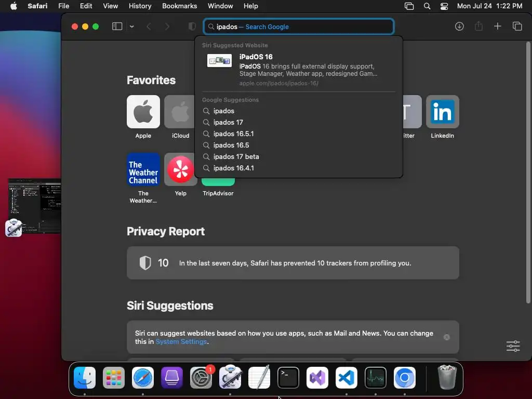Viewport: 532px width, 399px height.
Task: Choose the 'ipados 16.5.1' suggestion
Action: (x=299, y=134)
